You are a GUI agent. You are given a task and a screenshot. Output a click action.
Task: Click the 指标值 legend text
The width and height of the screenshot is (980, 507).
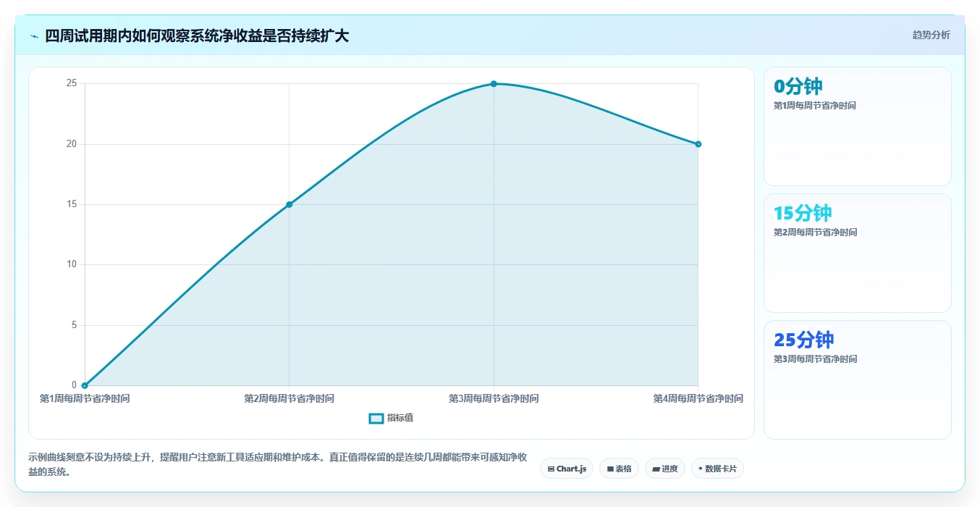tap(400, 418)
